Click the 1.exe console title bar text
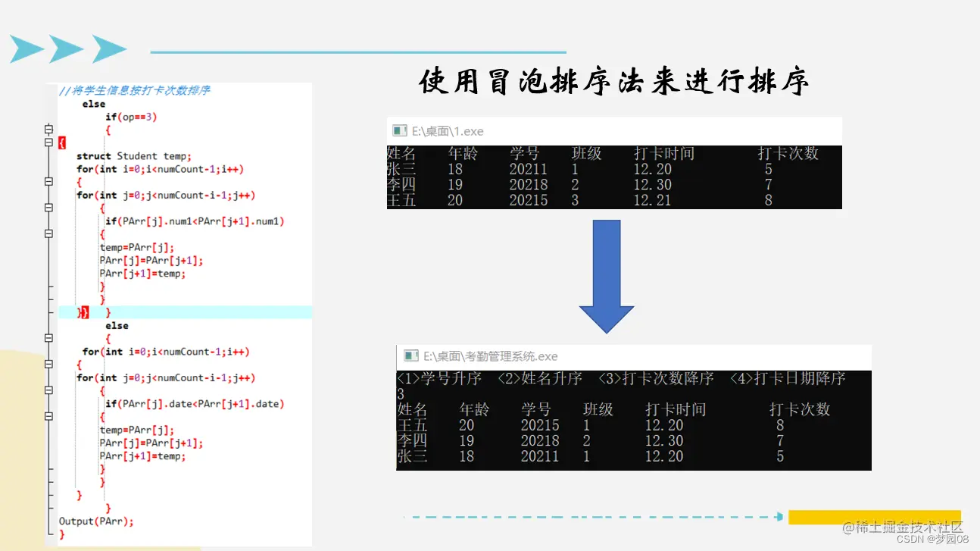 [x=448, y=131]
